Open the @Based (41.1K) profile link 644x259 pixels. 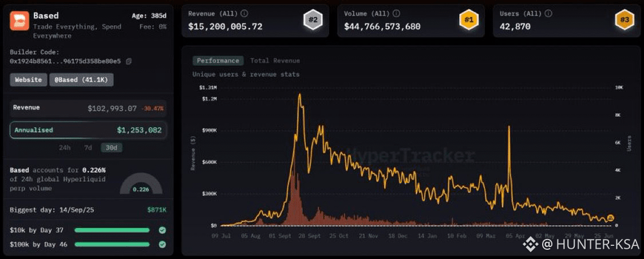81,79
